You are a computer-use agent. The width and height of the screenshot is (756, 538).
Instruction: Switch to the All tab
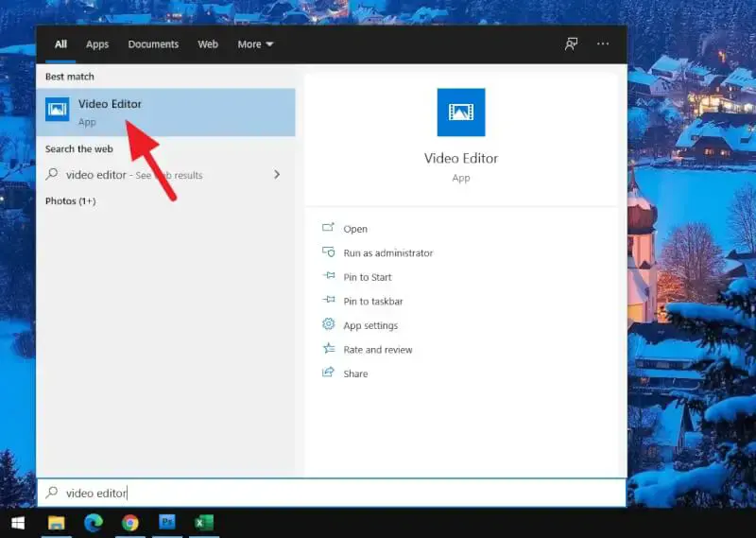[x=60, y=44]
